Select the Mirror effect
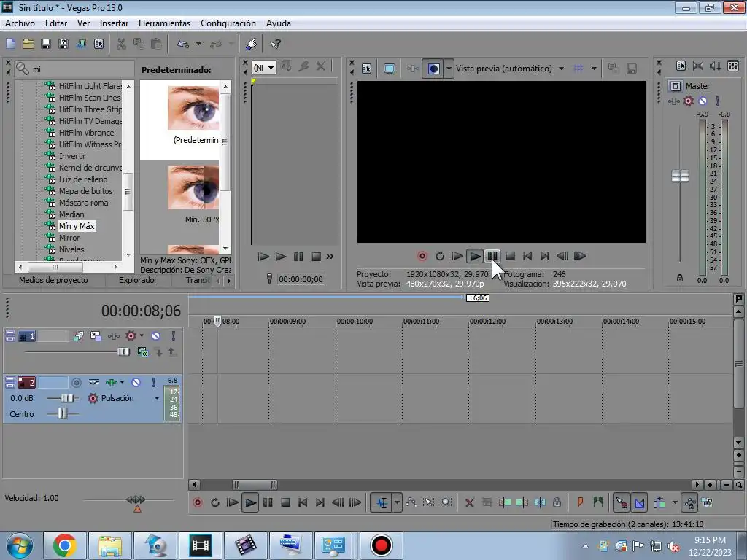747x560 pixels. point(69,238)
